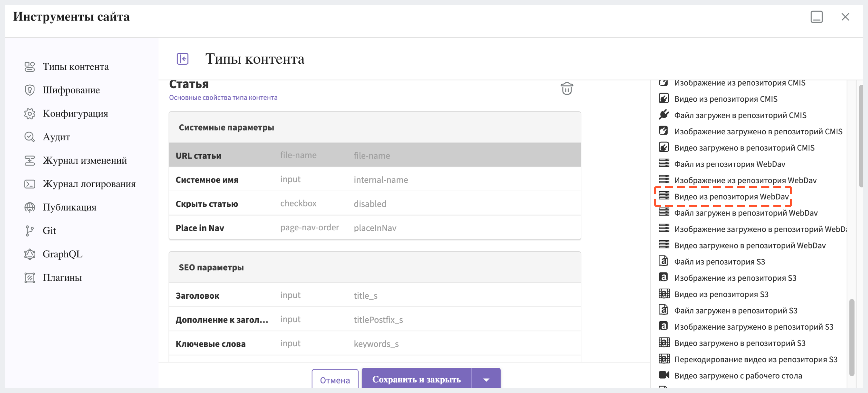This screenshot has width=868, height=393.
Task: Click icon for Файл загружен в репозиторий CMIS
Action: point(664,115)
